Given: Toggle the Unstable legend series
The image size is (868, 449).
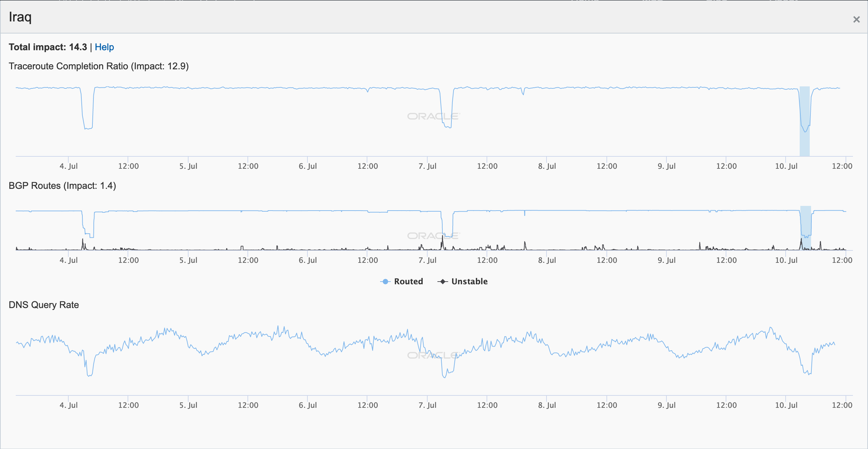Looking at the screenshot, I should [x=469, y=281].
